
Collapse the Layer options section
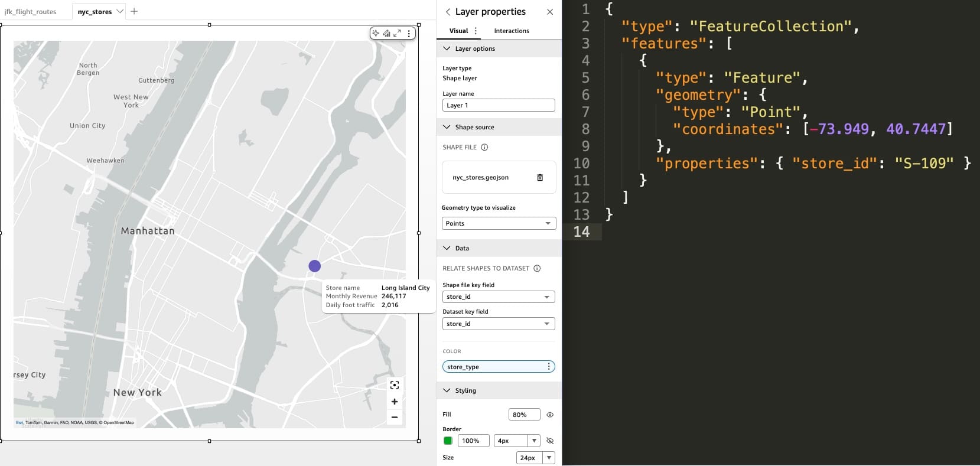pos(447,48)
